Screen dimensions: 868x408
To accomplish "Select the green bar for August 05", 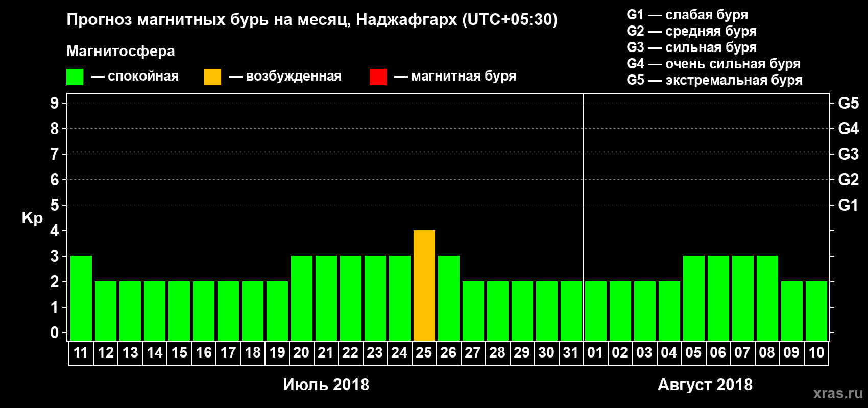I will coord(694,298).
